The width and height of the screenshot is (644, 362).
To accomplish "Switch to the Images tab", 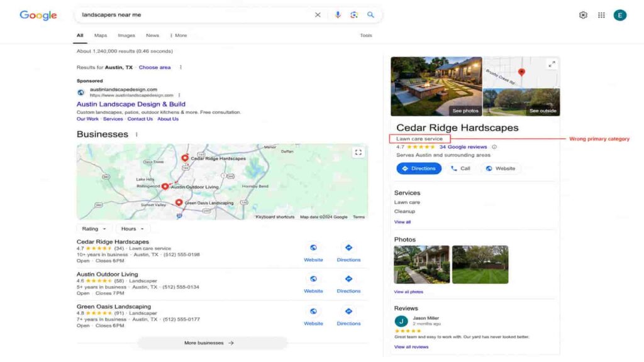I will 126,35.
